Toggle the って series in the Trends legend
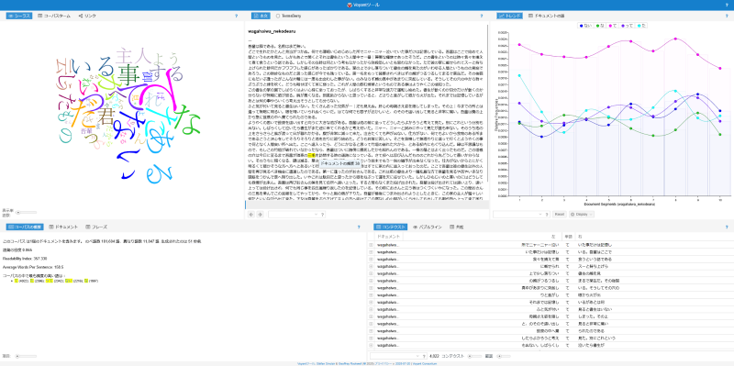 click(628, 26)
